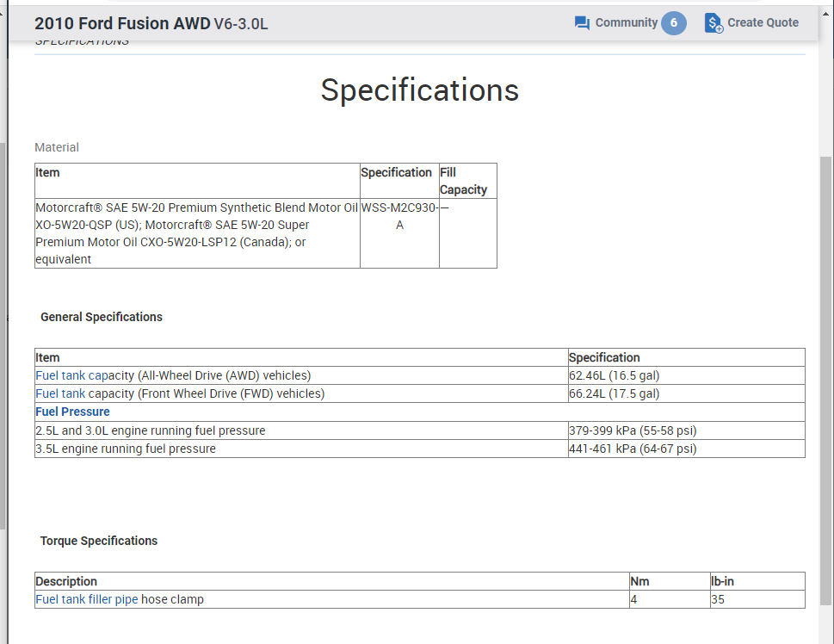Click the WSS-M2C930-A specification cell
Viewport: 834px width, 644px height.
(399, 216)
